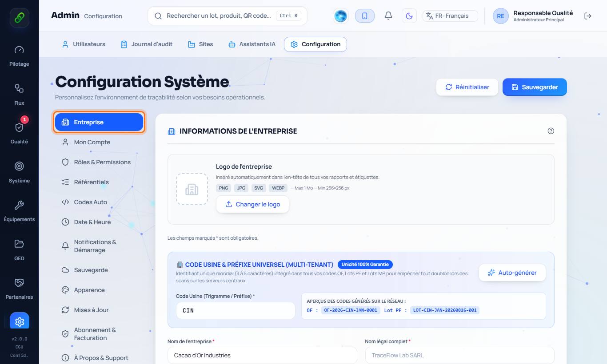Open Abonnement & Facturation section
Viewport: 607px width, 364px height.
(99, 334)
